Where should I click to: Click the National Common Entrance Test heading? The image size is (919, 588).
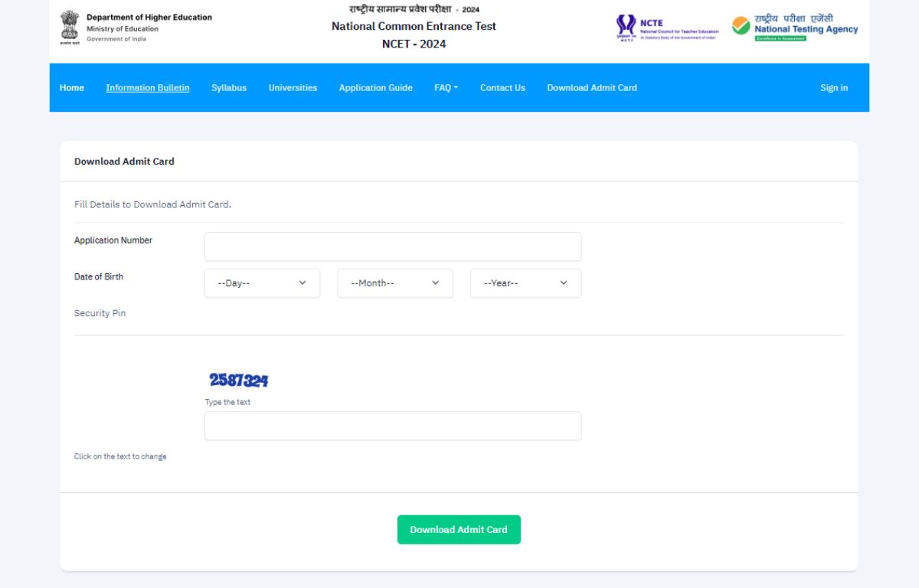point(414,26)
